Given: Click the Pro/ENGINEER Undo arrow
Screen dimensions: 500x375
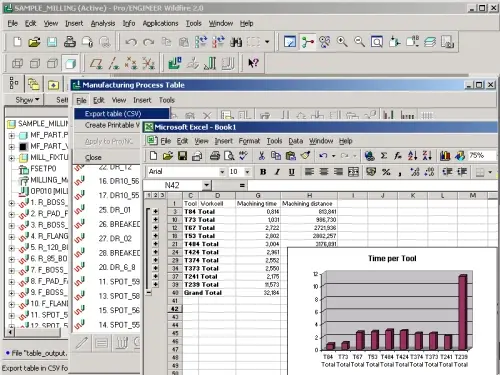Looking at the screenshot, I should pyautogui.click(x=131, y=42).
